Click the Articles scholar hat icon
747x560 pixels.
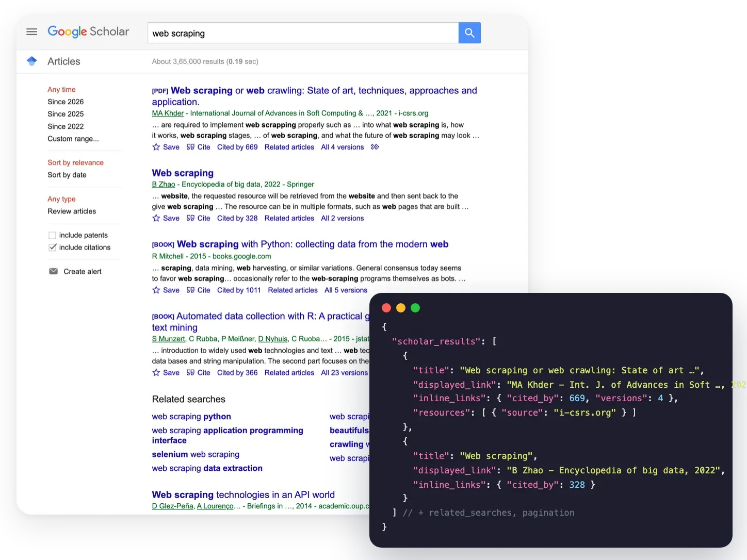click(x=31, y=61)
